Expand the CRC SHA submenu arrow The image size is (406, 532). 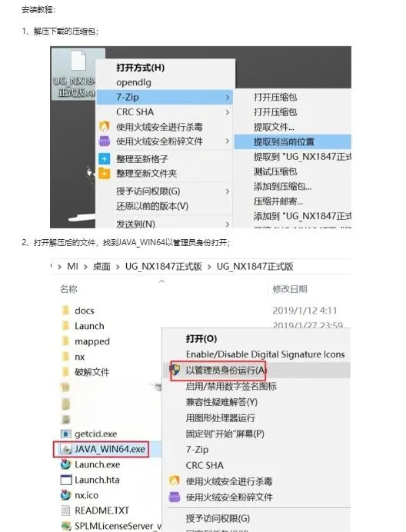click(x=228, y=112)
